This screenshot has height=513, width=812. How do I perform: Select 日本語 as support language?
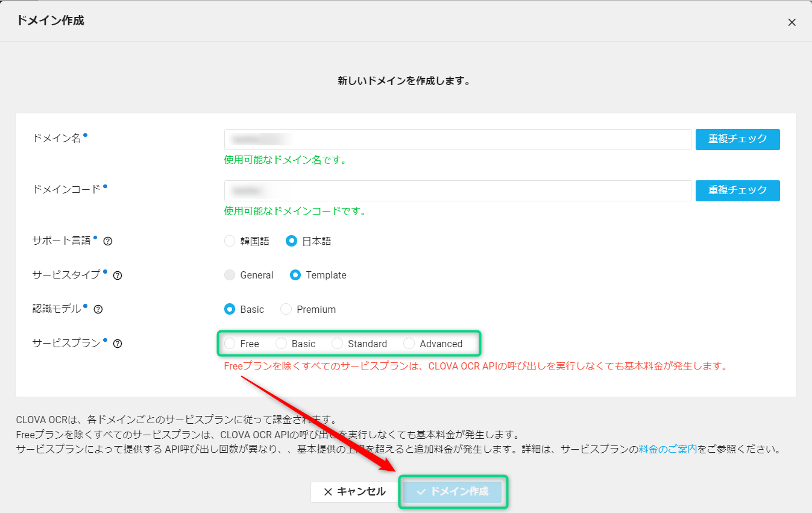click(292, 241)
